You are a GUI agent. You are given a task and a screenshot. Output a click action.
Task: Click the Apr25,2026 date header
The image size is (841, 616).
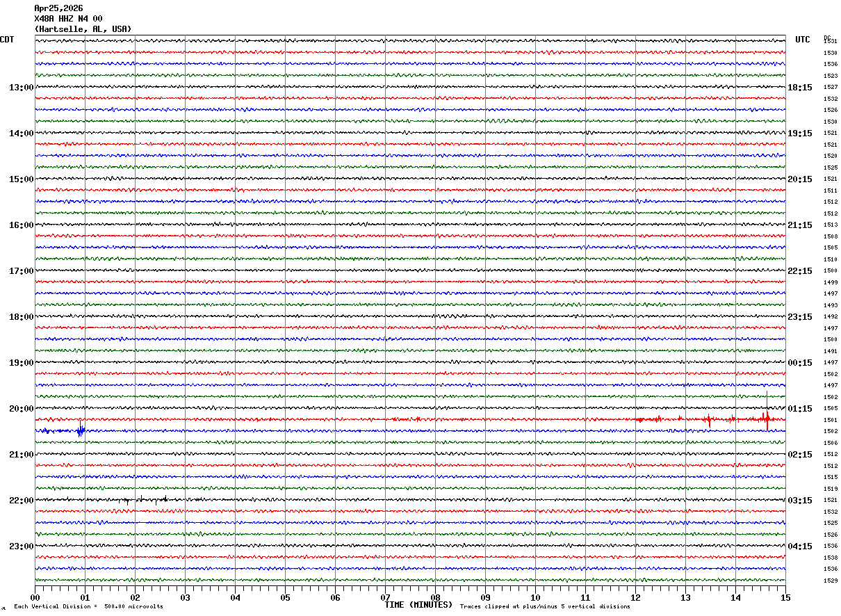(58, 8)
